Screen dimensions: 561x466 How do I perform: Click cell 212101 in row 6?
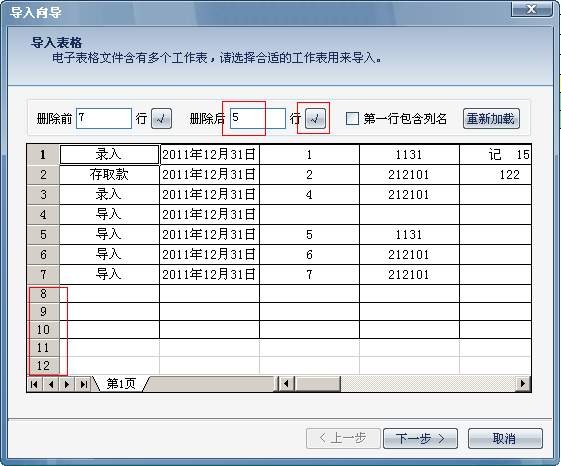point(409,255)
